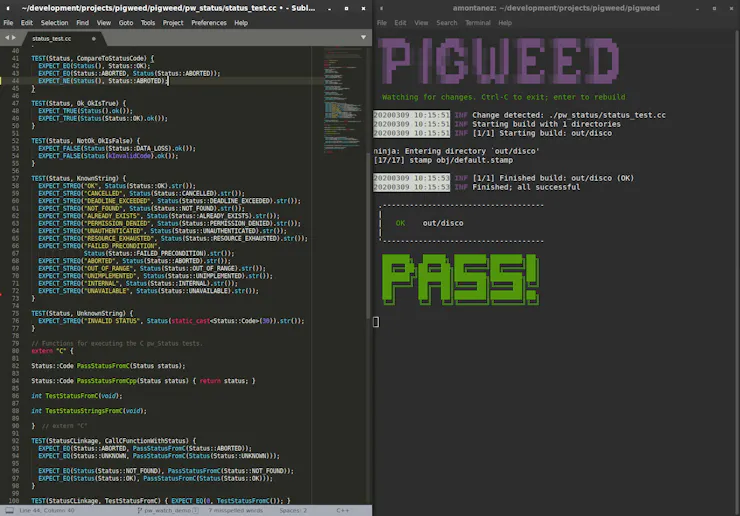Open the File menu in the terminal window
This screenshot has width=740, height=516.
(x=382, y=23)
